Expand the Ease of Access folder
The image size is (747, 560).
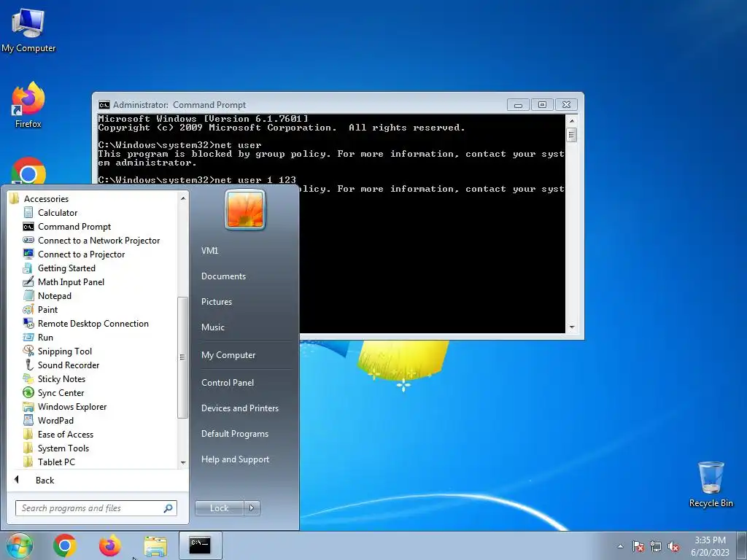click(x=65, y=434)
